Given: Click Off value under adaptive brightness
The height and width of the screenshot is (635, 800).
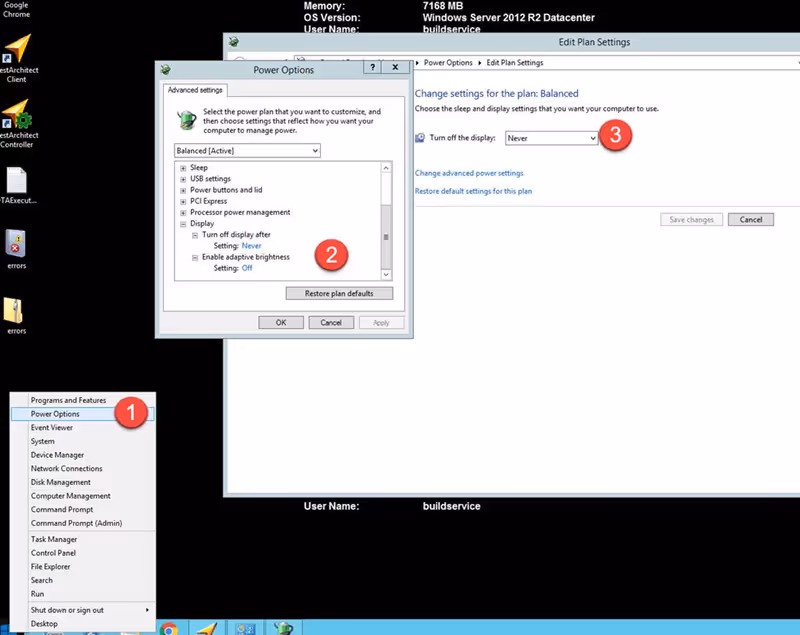Looking at the screenshot, I should point(247,268).
